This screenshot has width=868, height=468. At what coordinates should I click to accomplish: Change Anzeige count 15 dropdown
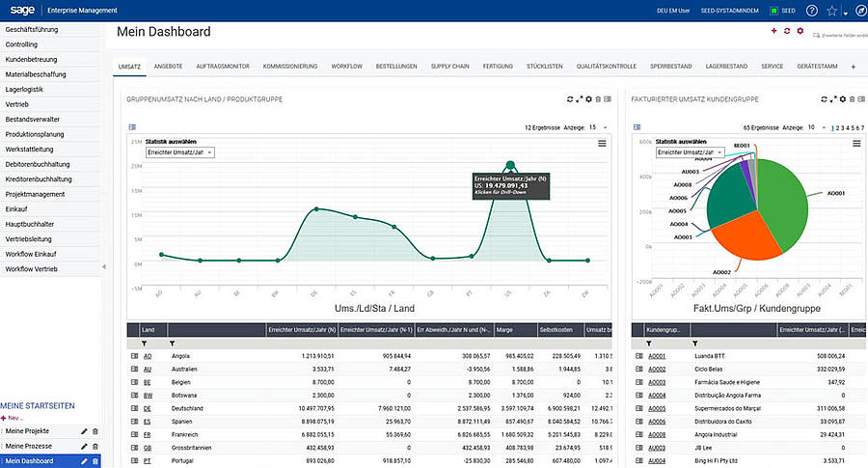[x=598, y=127]
